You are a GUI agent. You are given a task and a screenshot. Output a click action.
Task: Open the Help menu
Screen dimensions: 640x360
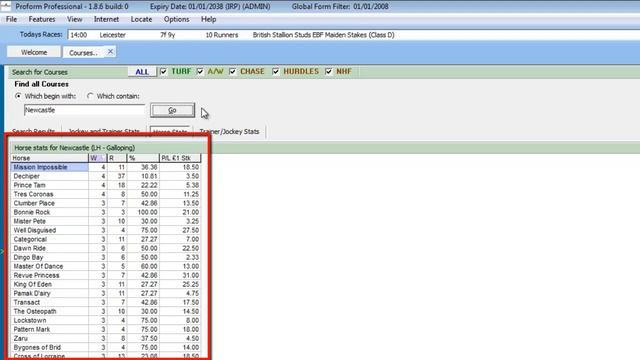208,19
